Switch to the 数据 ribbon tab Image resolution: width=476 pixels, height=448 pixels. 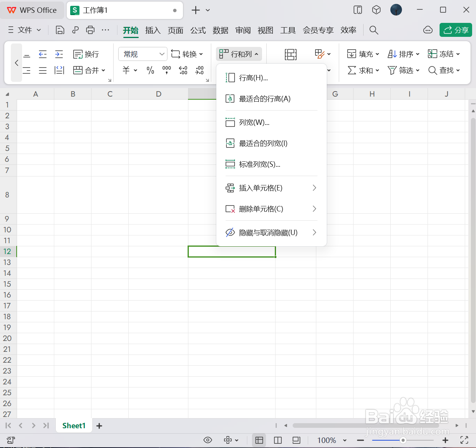coord(220,30)
